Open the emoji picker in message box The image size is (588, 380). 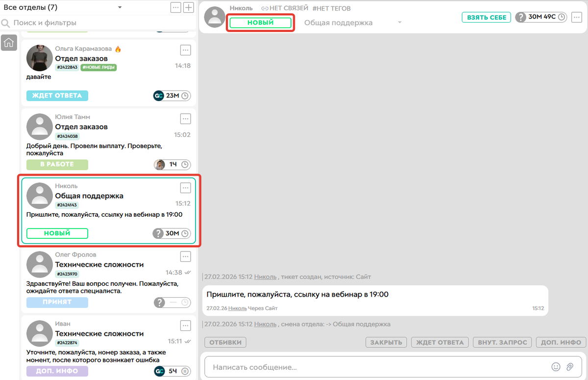click(556, 367)
